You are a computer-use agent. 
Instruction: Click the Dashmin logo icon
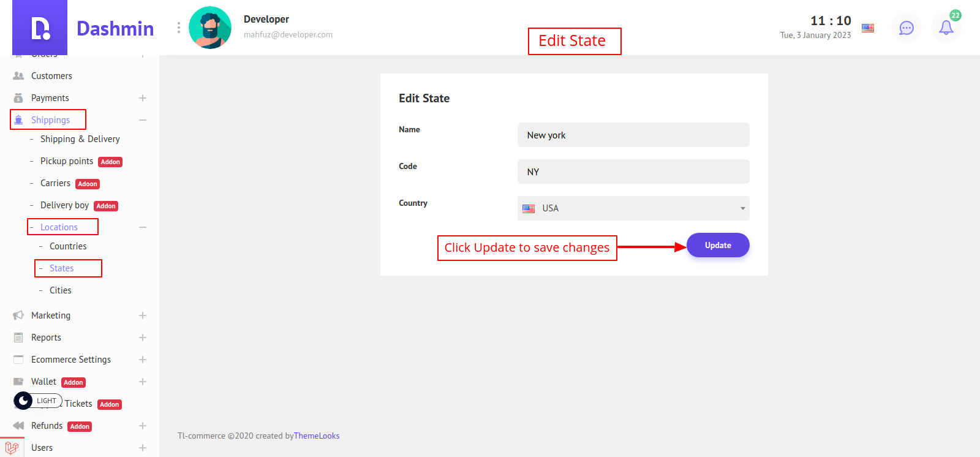coord(40,28)
